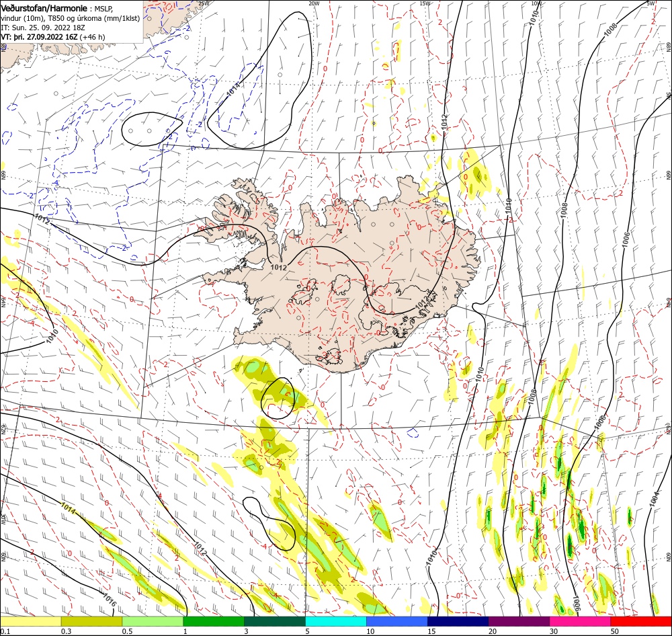This screenshot has height=636, width=672.
Task: Select the red above-50 legend swatch
Action: click(x=641, y=621)
